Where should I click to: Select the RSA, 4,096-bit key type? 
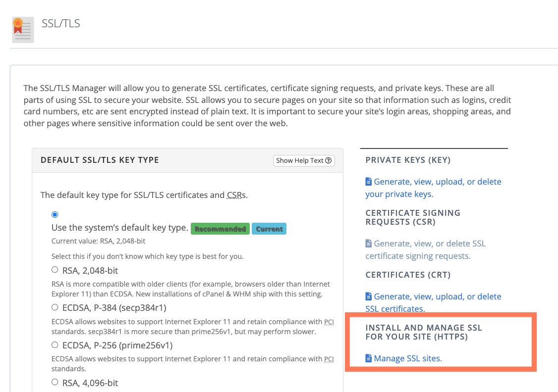tap(55, 382)
